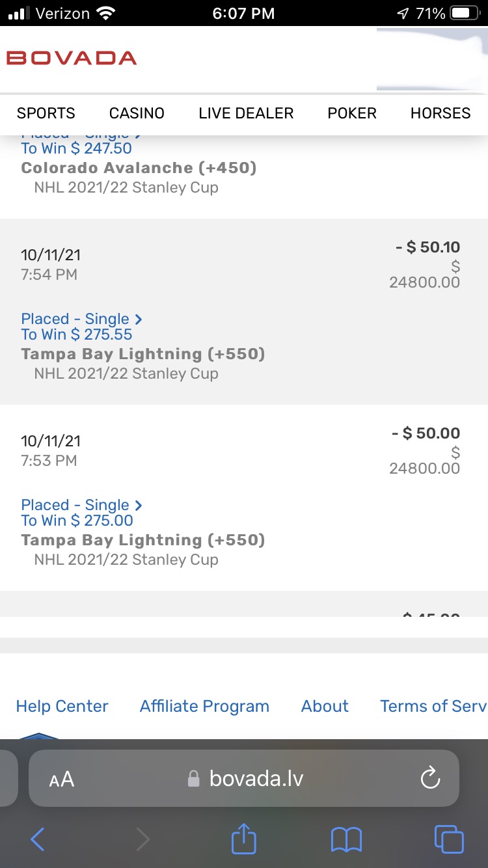Open the Safari tabs overview icon
The height and width of the screenshot is (868, 488).
point(449,839)
